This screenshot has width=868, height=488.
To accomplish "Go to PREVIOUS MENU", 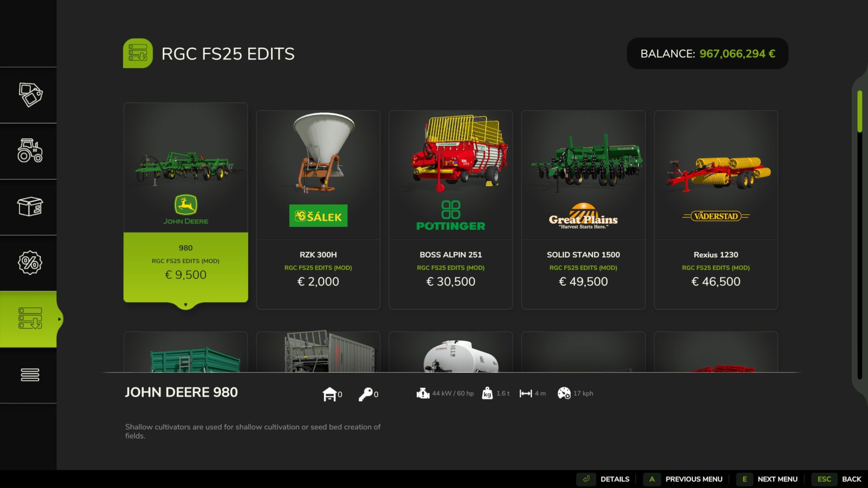I will pyautogui.click(x=684, y=479).
